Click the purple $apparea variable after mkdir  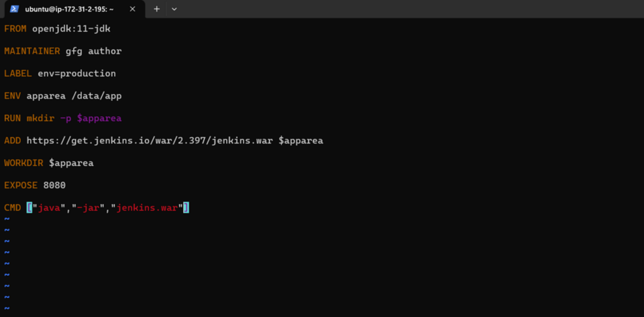tap(99, 118)
